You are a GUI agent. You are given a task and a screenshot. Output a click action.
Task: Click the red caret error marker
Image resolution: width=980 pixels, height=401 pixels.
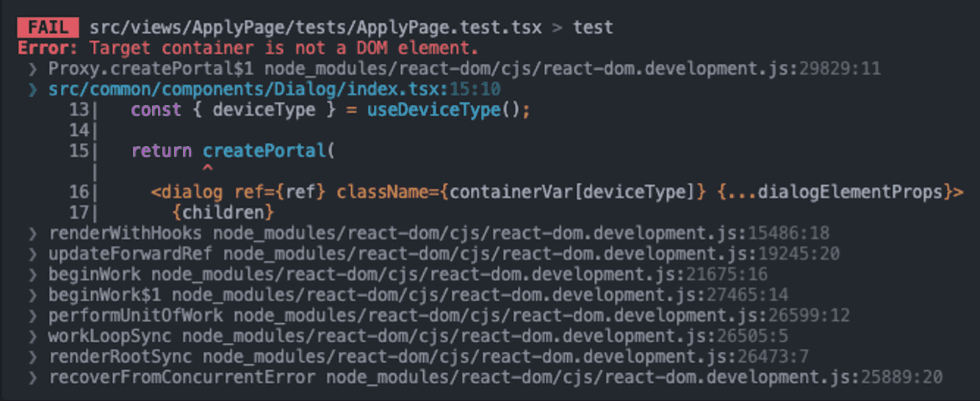207,171
